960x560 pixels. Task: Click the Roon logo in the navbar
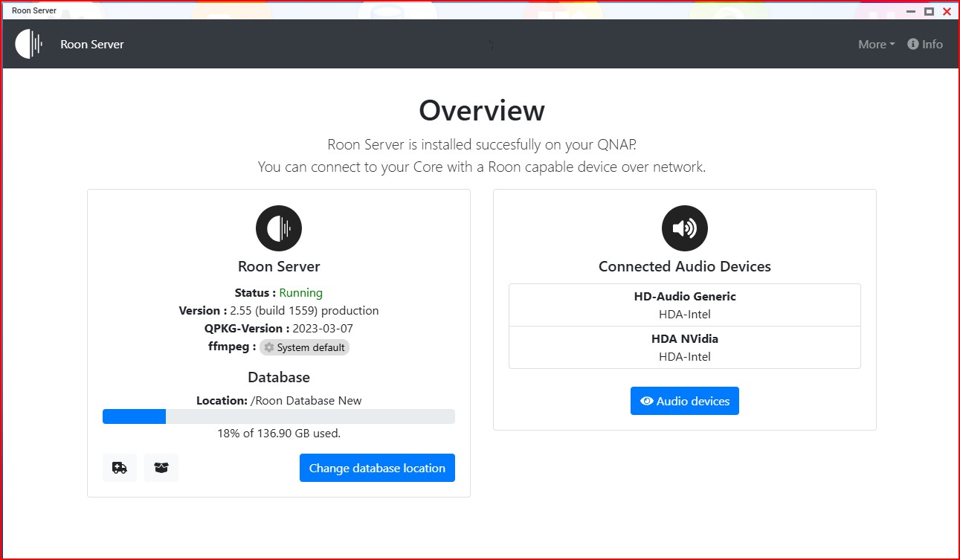point(29,44)
